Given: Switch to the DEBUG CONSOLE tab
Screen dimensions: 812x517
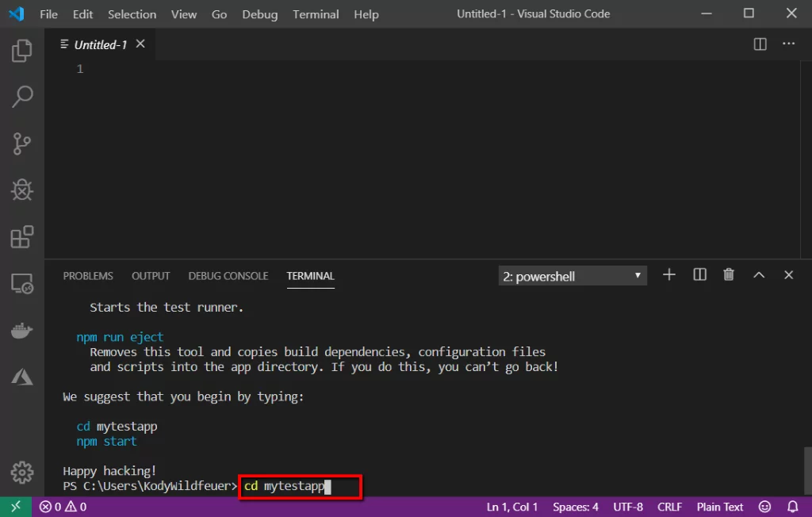Looking at the screenshot, I should coord(228,276).
